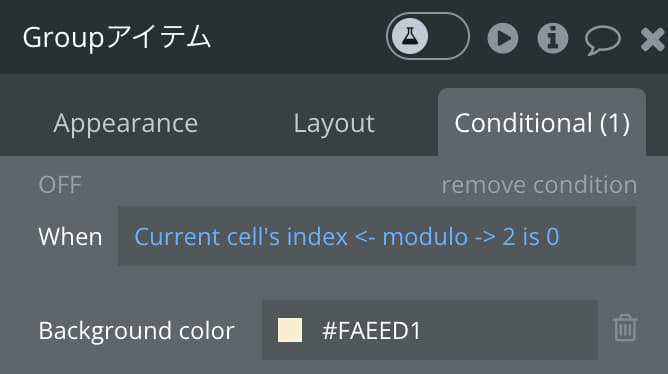Click the modulo operator in the expression
Viewport: 668px width, 374px height.
425,236
